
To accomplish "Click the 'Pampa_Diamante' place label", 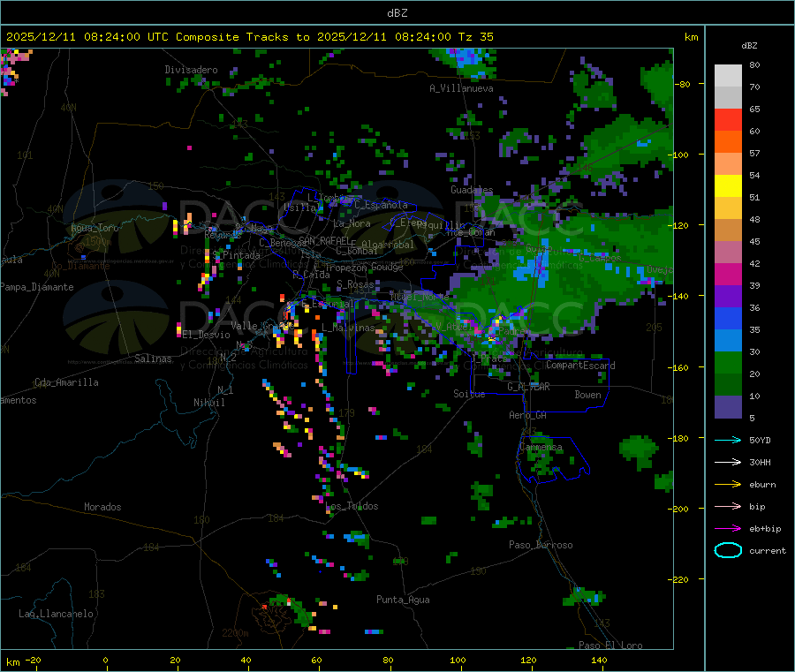I will [x=37, y=287].
